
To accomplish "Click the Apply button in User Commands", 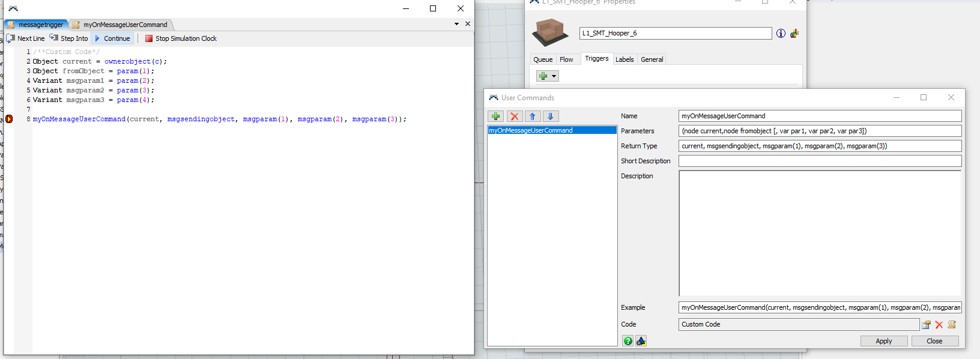I will 883,341.
